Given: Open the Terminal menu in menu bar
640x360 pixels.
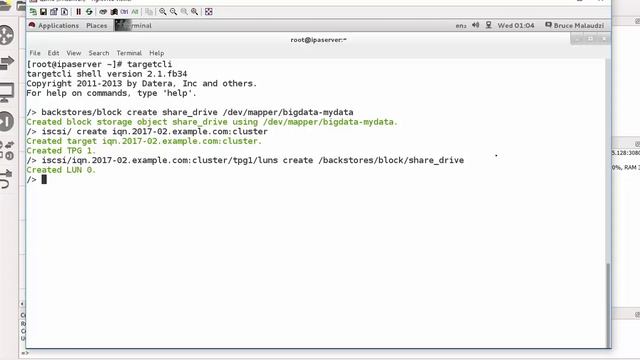Looking at the screenshot, I should (x=129, y=53).
